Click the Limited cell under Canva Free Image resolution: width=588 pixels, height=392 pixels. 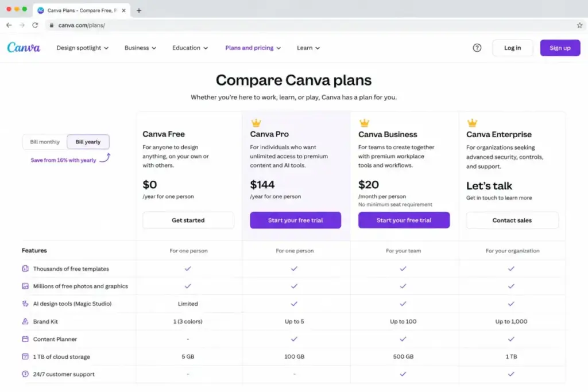point(188,304)
